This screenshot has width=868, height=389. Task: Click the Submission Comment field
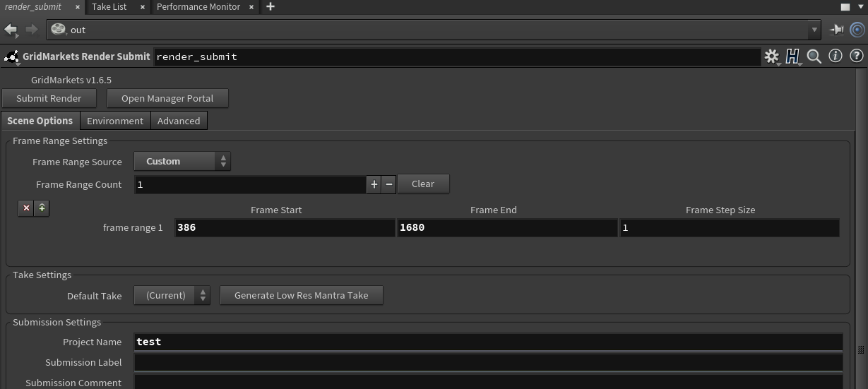[x=488, y=382]
